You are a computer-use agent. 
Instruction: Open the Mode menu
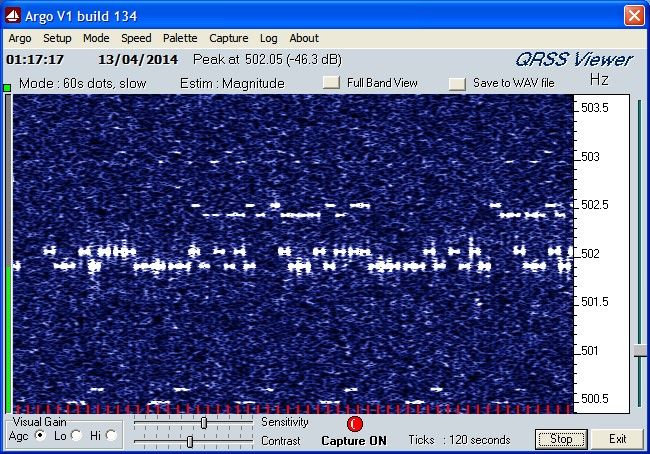click(96, 38)
